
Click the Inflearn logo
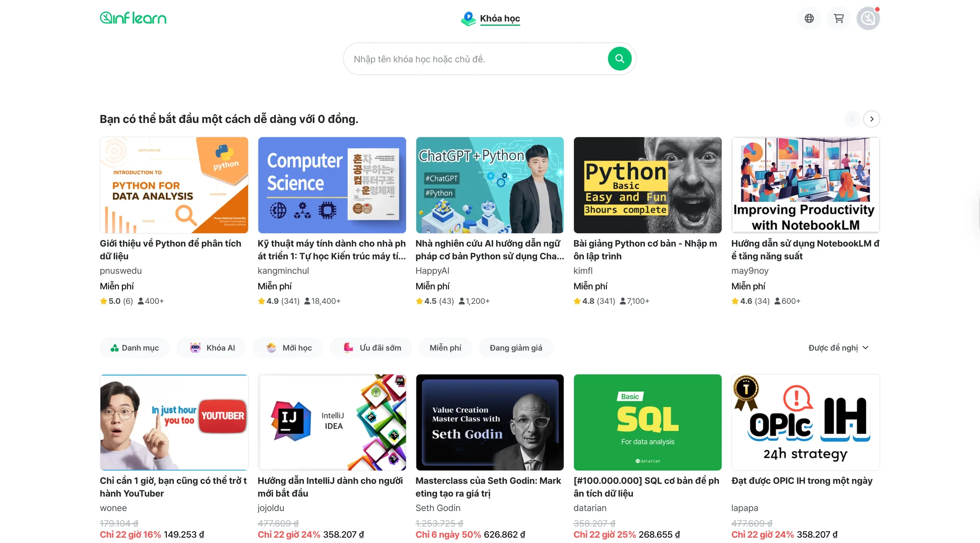point(133,18)
